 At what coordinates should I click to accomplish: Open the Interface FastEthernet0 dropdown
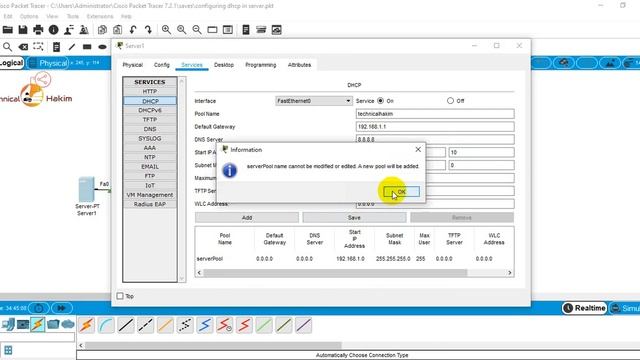pyautogui.click(x=314, y=101)
